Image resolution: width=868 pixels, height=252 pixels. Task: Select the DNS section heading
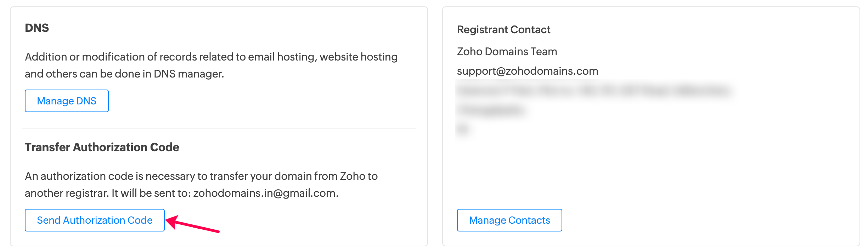(37, 28)
